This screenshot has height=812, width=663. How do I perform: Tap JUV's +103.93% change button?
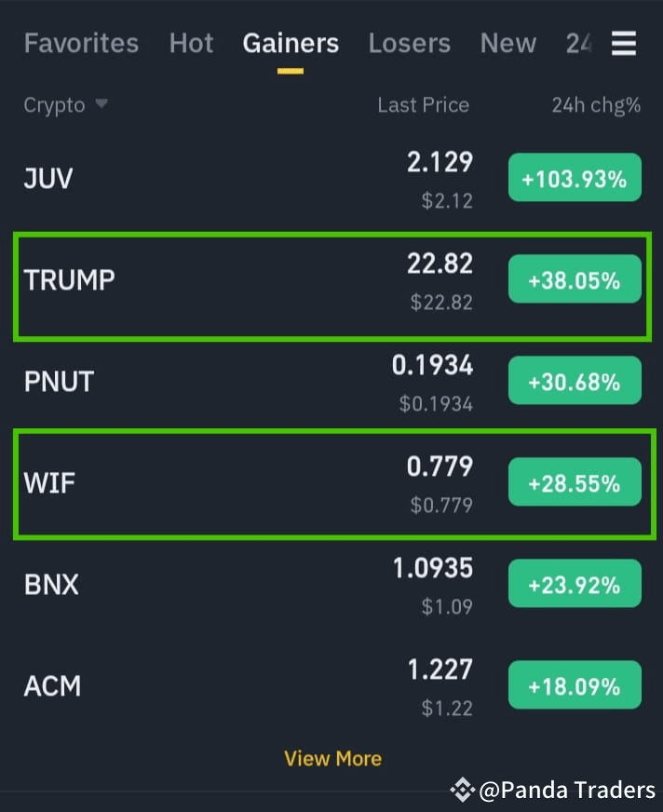coord(575,178)
